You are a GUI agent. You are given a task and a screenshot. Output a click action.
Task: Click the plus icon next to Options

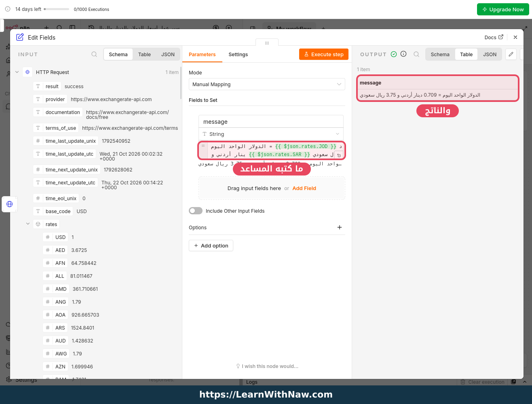pos(340,227)
